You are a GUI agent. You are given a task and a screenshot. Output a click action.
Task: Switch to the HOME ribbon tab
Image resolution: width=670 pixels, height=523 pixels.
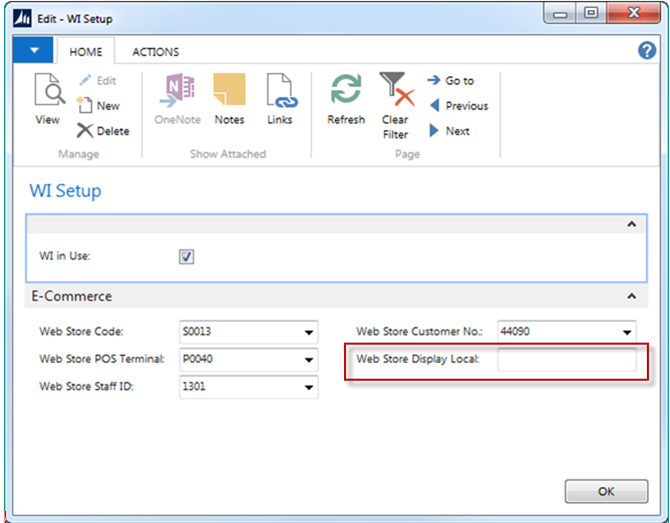point(85,52)
